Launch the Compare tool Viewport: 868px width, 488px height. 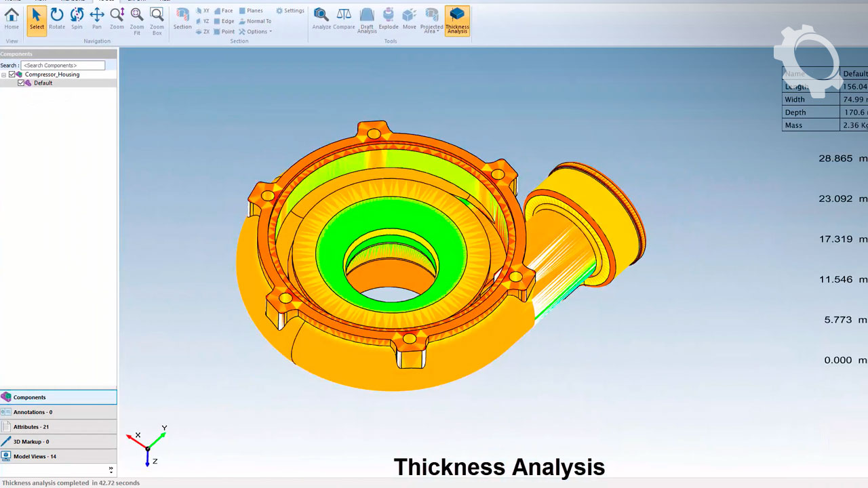pos(344,18)
